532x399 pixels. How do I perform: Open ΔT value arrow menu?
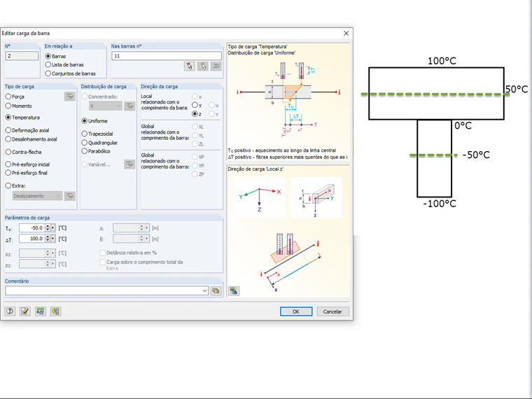pos(53,239)
